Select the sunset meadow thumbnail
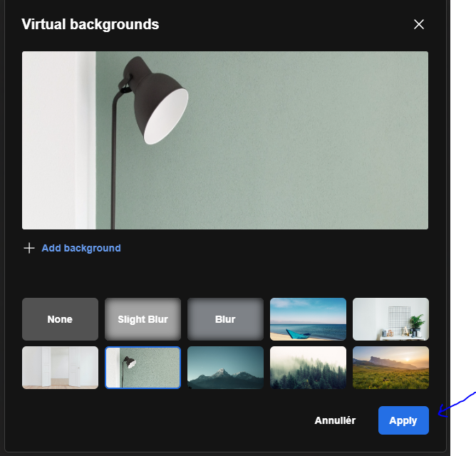This screenshot has width=476, height=456. point(390,368)
